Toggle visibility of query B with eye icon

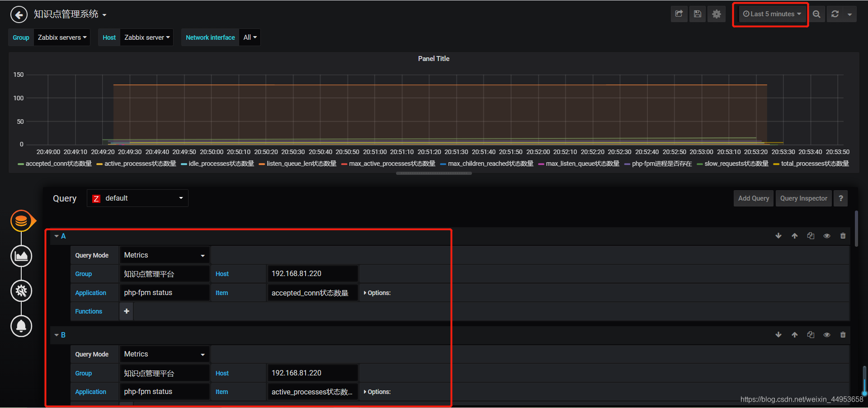[827, 335]
